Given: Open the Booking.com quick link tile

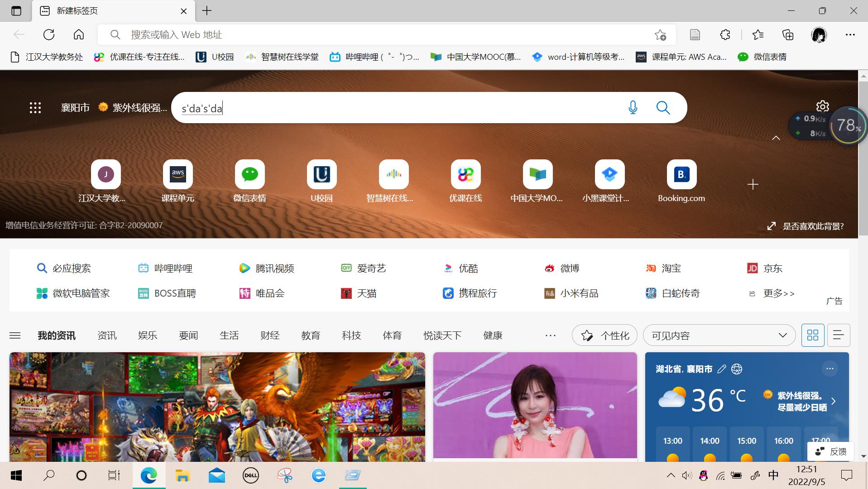Looking at the screenshot, I should pos(681,174).
